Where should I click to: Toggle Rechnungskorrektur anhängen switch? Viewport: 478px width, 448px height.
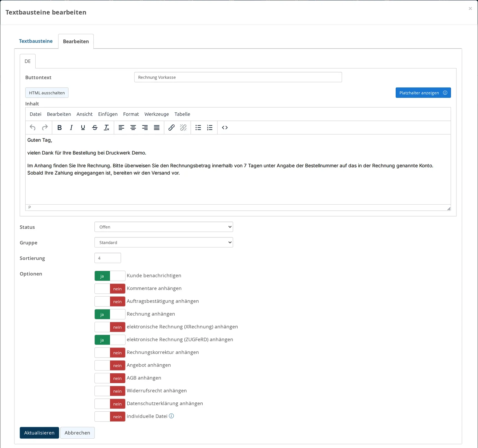pyautogui.click(x=110, y=353)
